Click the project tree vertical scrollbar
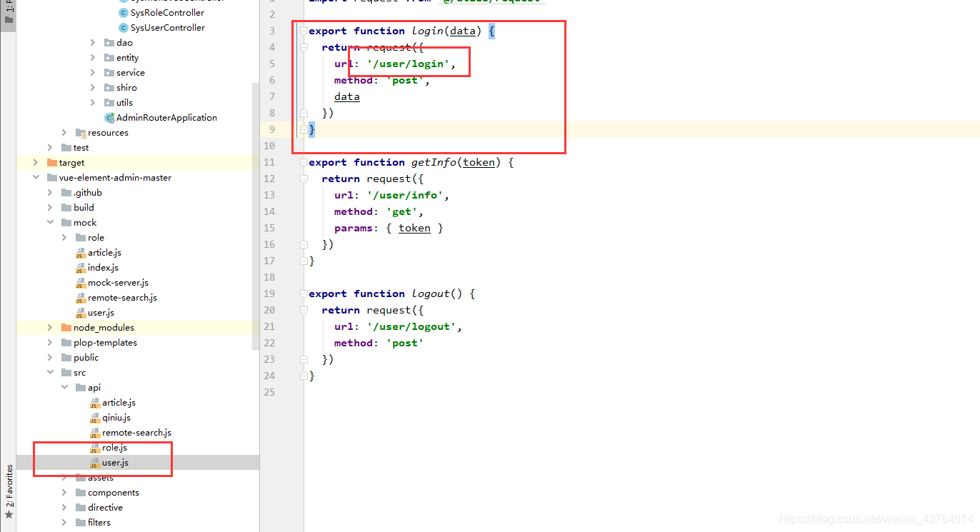The width and height of the screenshot is (980, 532). pos(256,216)
